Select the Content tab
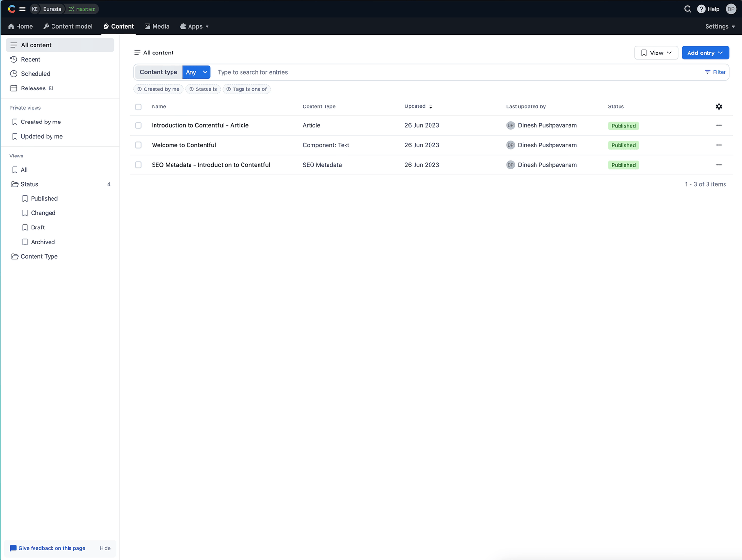This screenshot has height=560, width=742. (x=119, y=27)
